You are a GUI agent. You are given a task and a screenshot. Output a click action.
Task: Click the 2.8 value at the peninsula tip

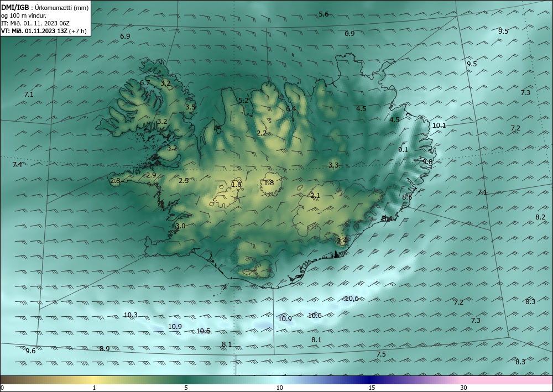(x=116, y=181)
